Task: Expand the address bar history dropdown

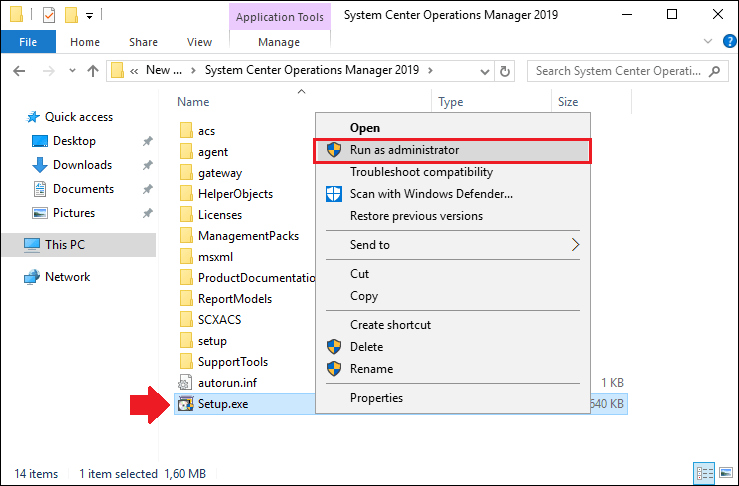Action: tap(484, 72)
